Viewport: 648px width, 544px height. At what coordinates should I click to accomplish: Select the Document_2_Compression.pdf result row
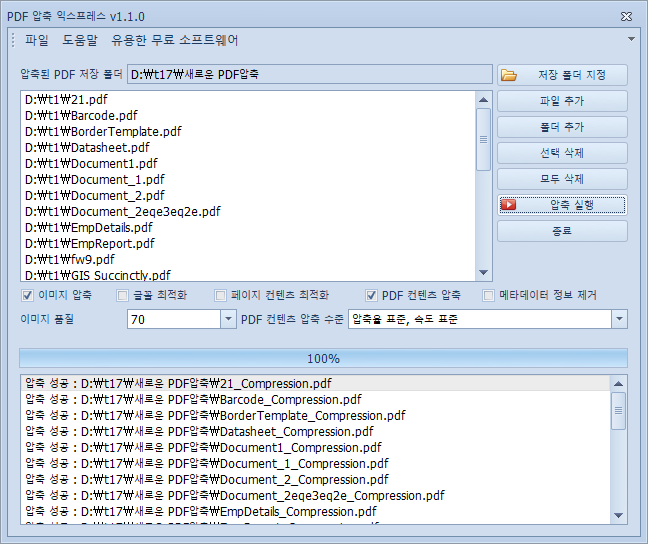316,480
